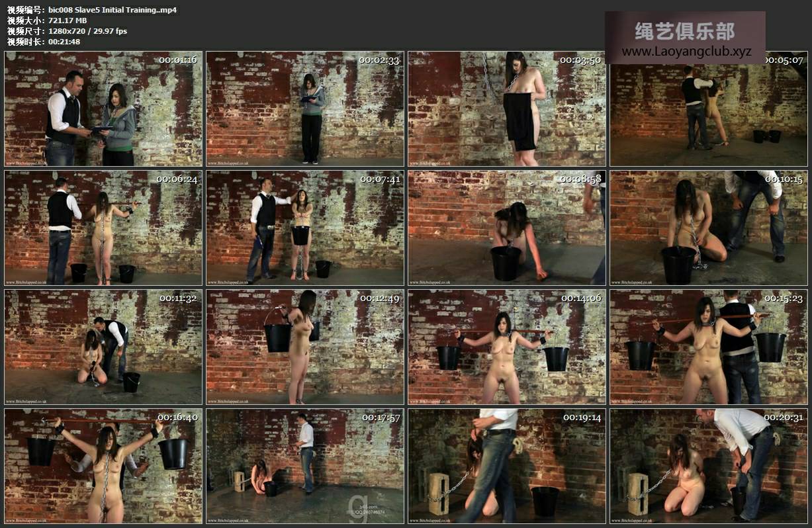Open the frame marked 00:08:58

coord(507,228)
